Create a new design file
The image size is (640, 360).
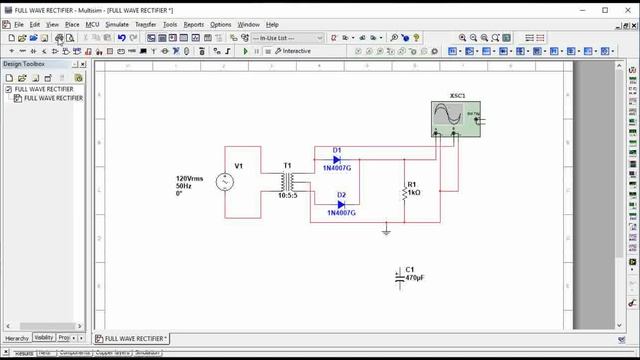(11, 38)
